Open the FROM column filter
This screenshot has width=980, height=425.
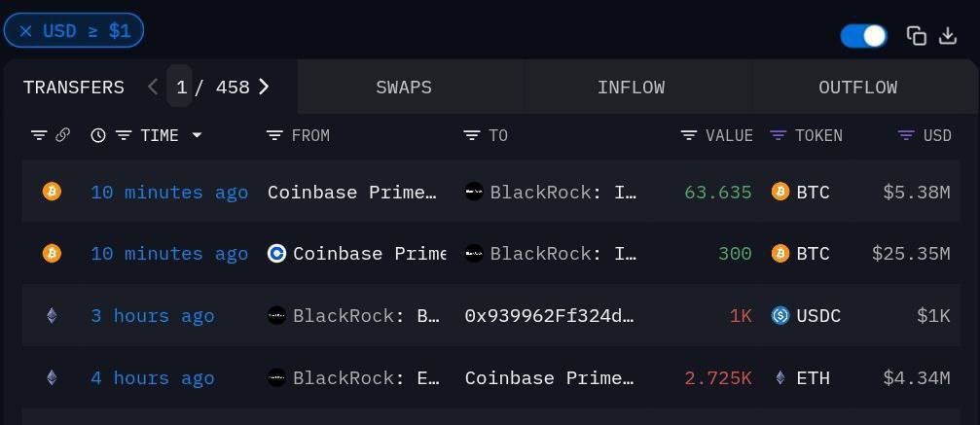coord(274,135)
